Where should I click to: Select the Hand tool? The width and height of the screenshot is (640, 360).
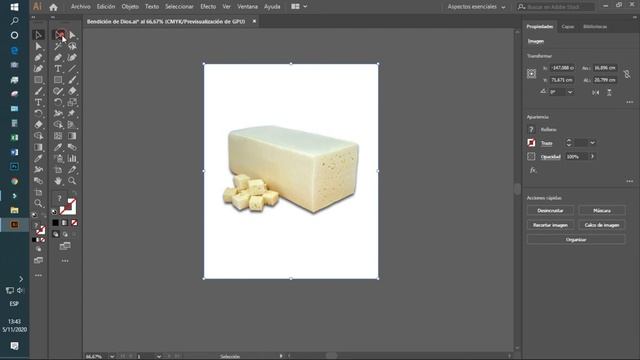pyautogui.click(x=58, y=181)
